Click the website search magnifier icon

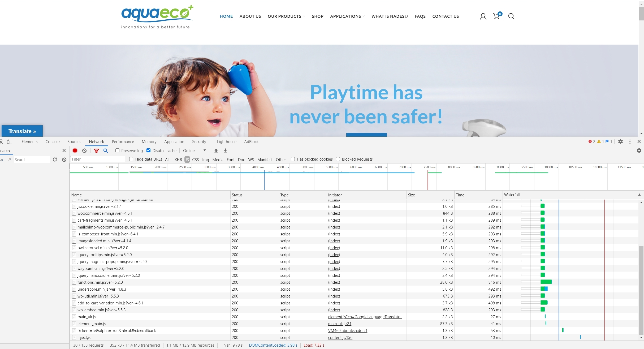511,16
